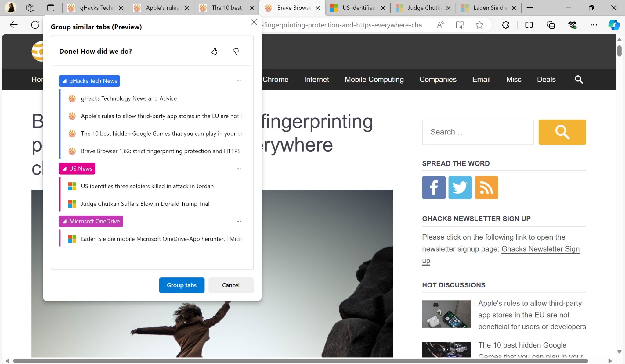Switch to the Judge Chutkan tab
The width and height of the screenshot is (625, 364).
[x=424, y=8]
